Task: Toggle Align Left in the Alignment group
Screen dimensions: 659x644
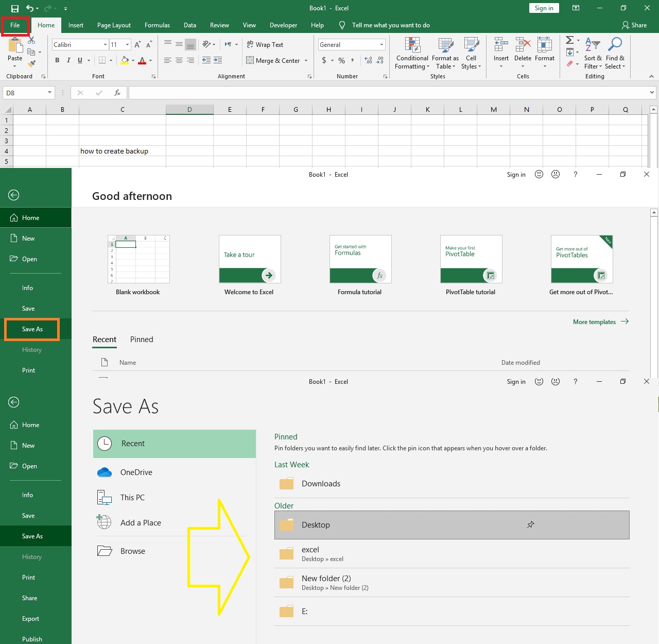Action: [x=168, y=60]
